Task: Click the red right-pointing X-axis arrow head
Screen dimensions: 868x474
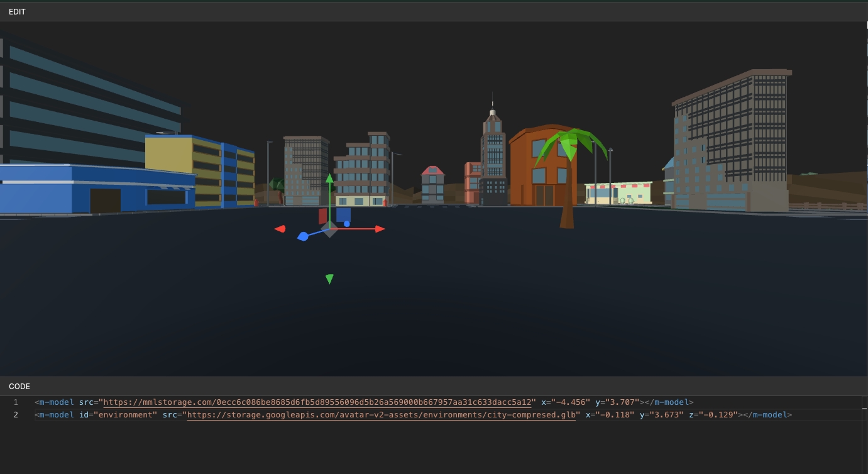Action: point(380,229)
